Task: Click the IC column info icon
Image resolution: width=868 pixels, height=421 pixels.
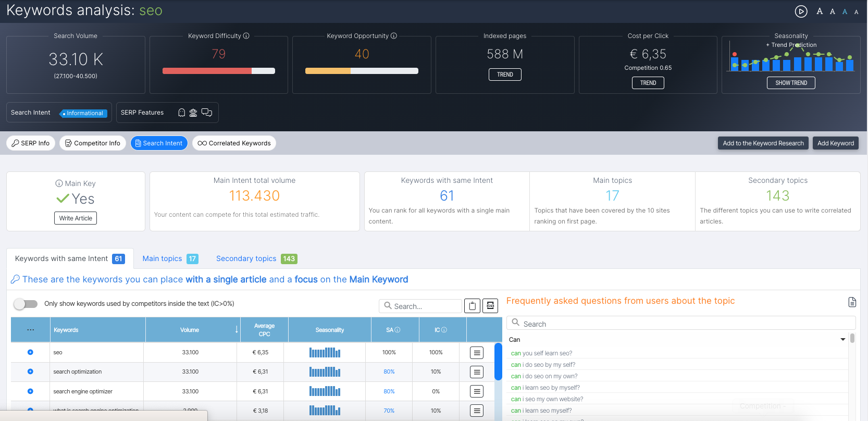Action: 444,330
